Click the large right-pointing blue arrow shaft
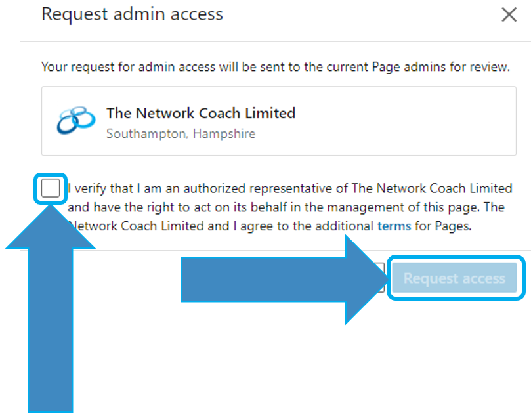The image size is (531, 420). [263, 280]
